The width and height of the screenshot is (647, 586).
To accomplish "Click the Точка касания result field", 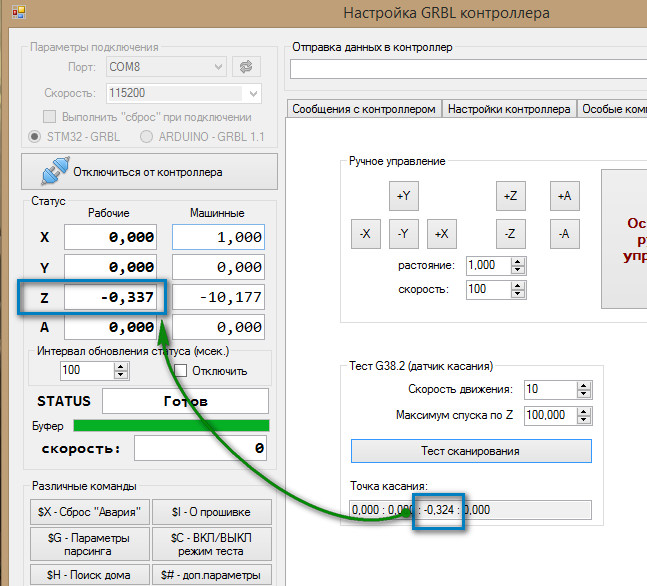I will (x=470, y=510).
